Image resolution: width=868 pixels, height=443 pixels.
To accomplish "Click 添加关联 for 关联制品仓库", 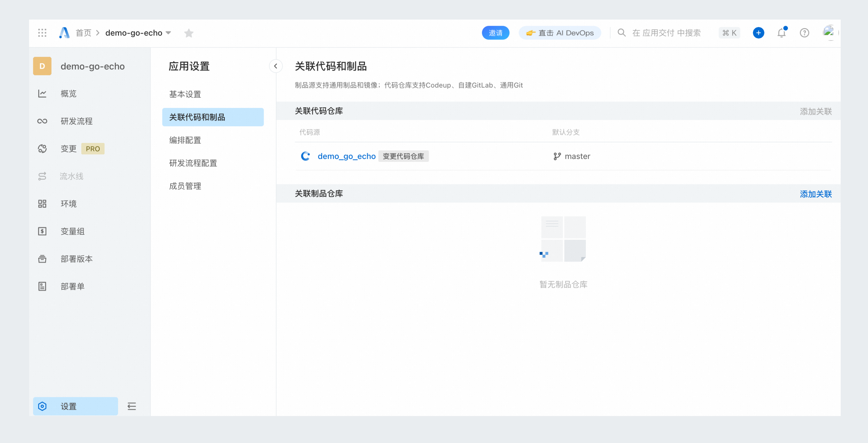I will point(816,194).
